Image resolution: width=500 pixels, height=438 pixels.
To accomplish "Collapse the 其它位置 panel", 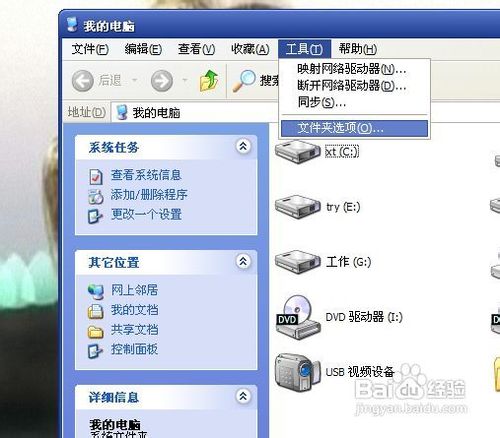I will click(243, 262).
